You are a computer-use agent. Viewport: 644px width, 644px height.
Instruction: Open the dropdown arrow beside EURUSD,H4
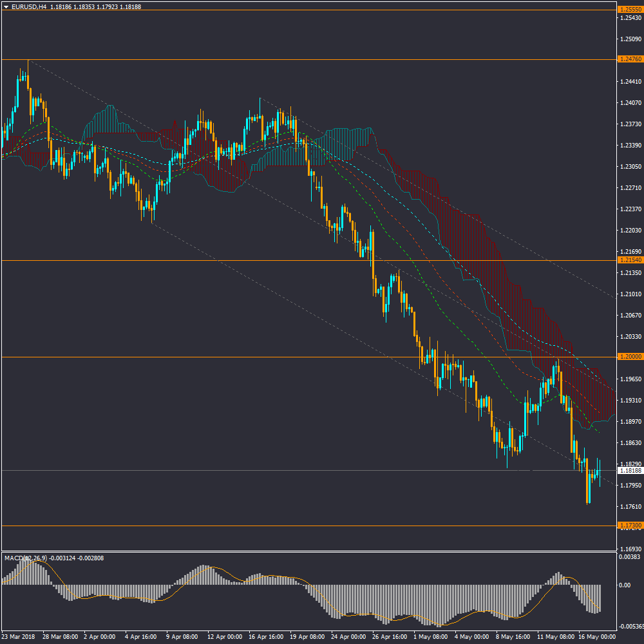pyautogui.click(x=6, y=6)
